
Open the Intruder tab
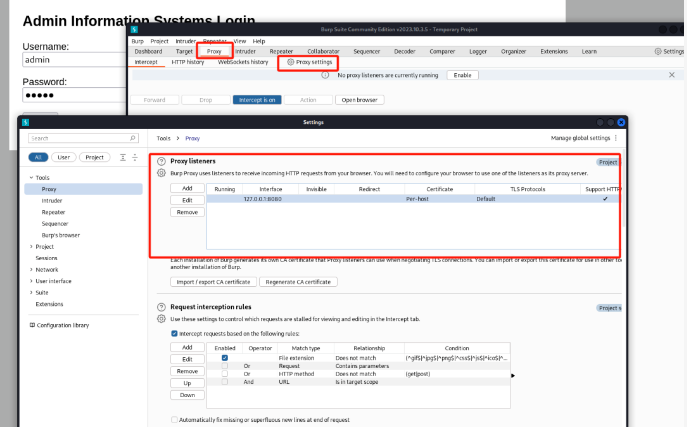245,51
